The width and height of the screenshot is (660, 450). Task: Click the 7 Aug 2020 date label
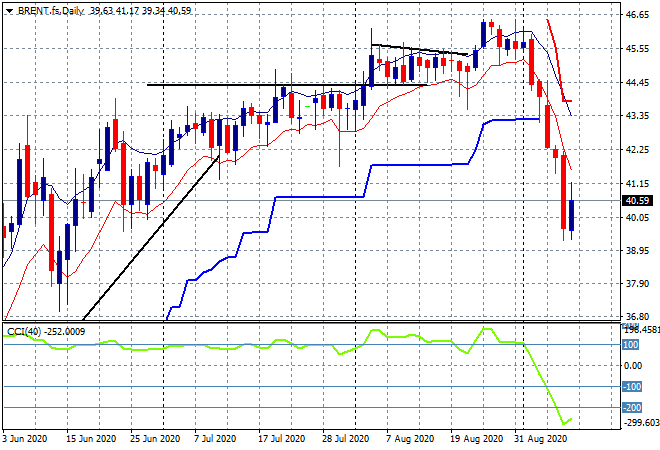[x=410, y=439]
